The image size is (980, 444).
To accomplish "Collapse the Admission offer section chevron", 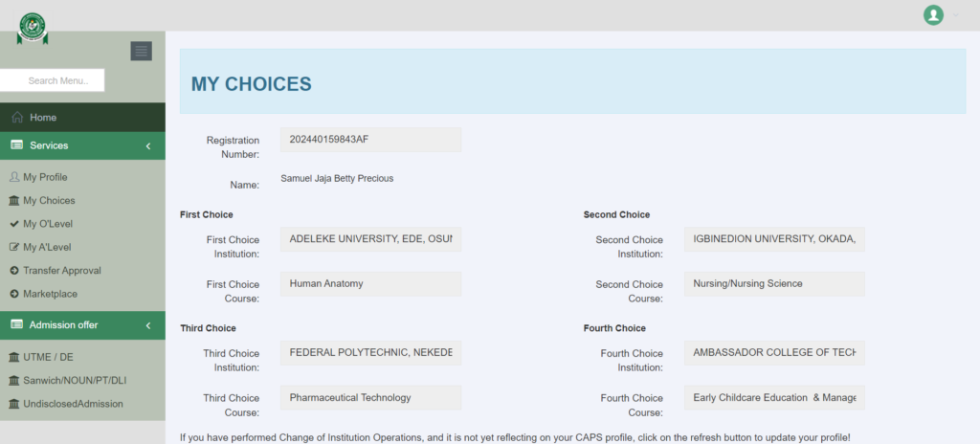I will point(148,325).
